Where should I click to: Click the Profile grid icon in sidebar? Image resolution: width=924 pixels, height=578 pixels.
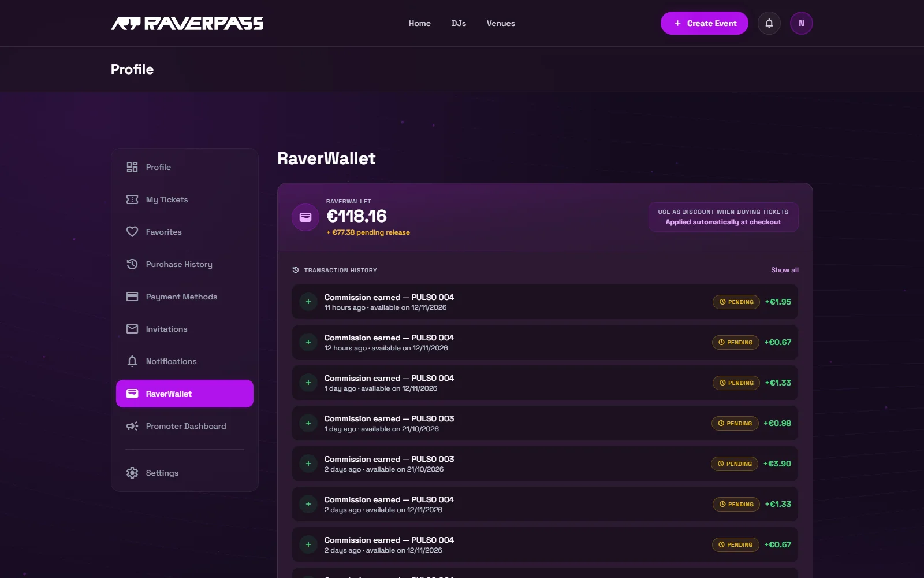(x=132, y=167)
